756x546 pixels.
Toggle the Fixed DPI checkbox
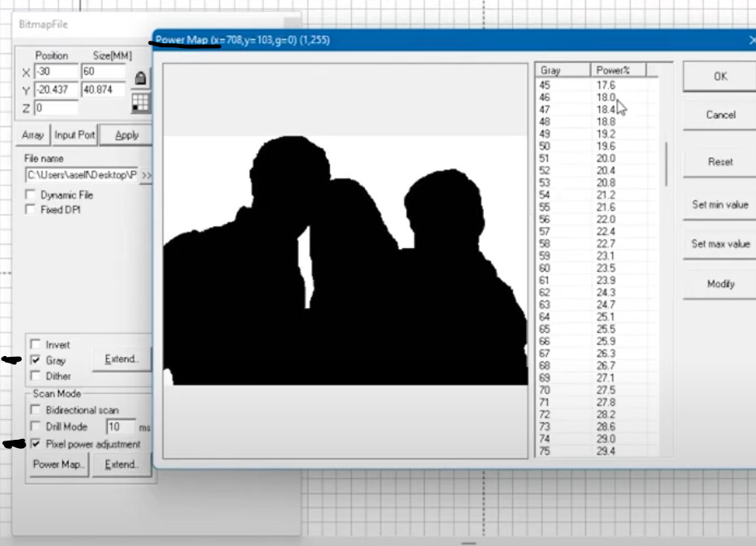[31, 210]
